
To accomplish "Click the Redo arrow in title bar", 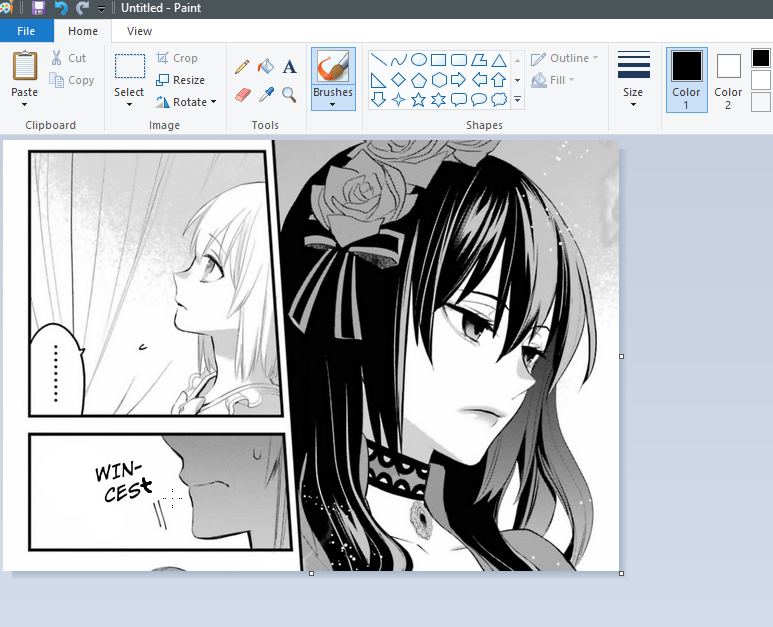I will click(82, 8).
